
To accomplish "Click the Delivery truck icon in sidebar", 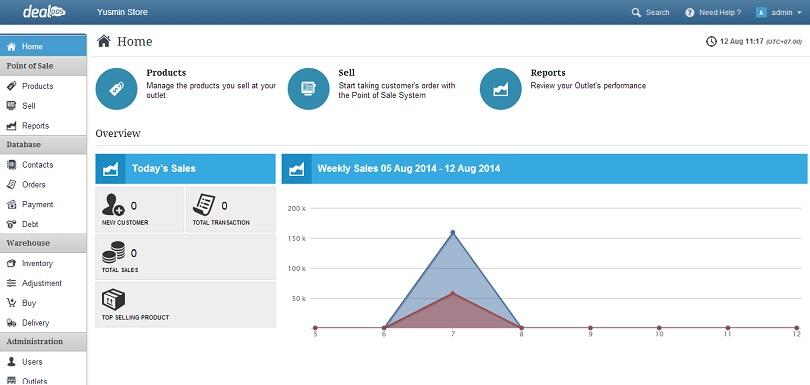I will coord(11,323).
